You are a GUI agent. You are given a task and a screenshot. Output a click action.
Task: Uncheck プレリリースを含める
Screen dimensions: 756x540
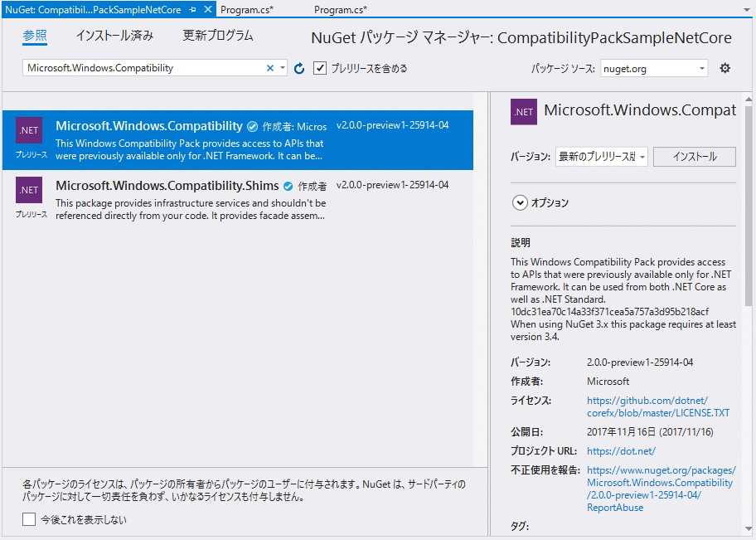tap(320, 68)
